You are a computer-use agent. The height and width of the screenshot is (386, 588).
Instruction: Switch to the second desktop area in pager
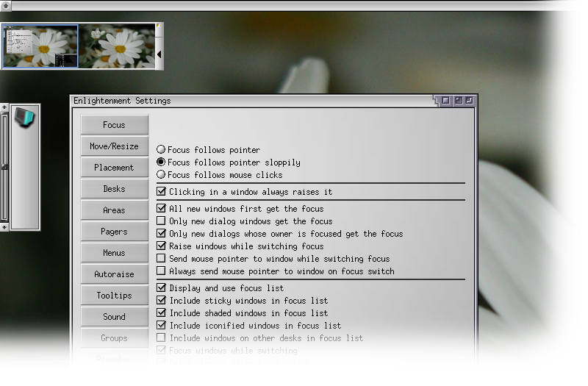(117, 46)
